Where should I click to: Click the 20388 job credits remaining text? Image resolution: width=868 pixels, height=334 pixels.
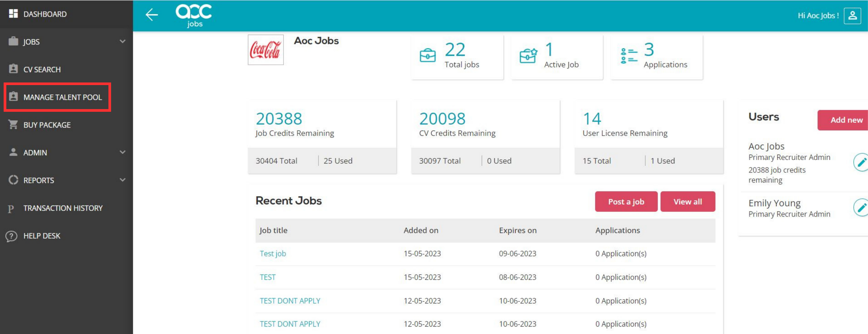point(777,175)
